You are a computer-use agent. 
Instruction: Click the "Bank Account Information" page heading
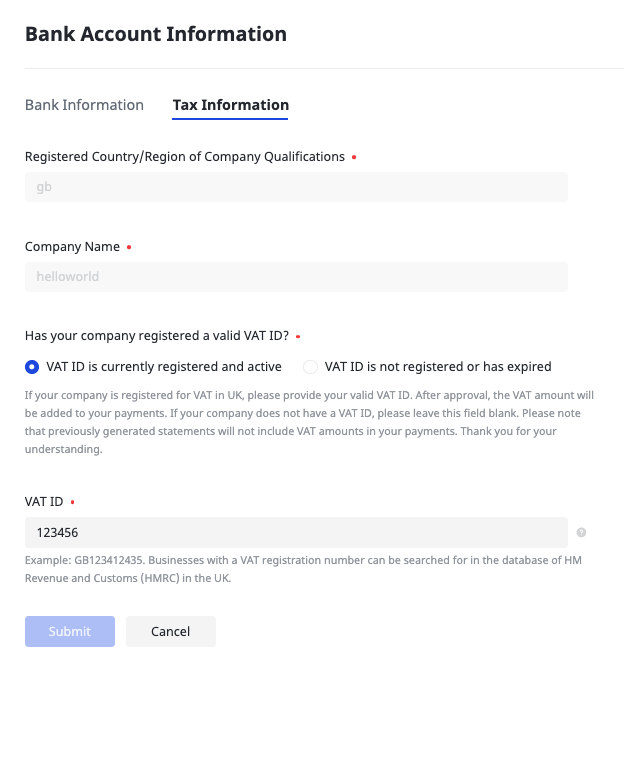156,34
